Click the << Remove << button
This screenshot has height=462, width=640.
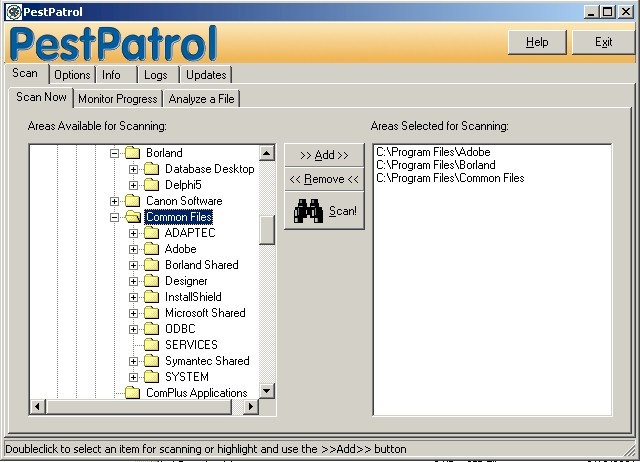pos(324,179)
